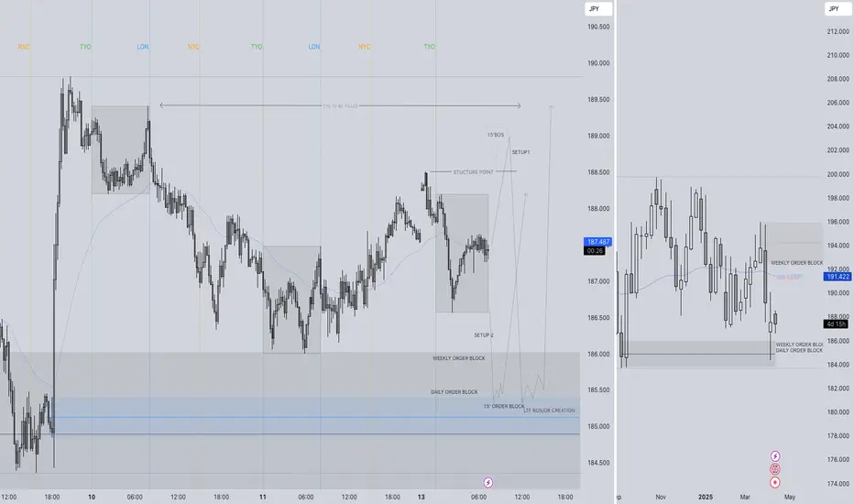Click date 10 on the time axis
The image size is (854, 504).
[92, 497]
